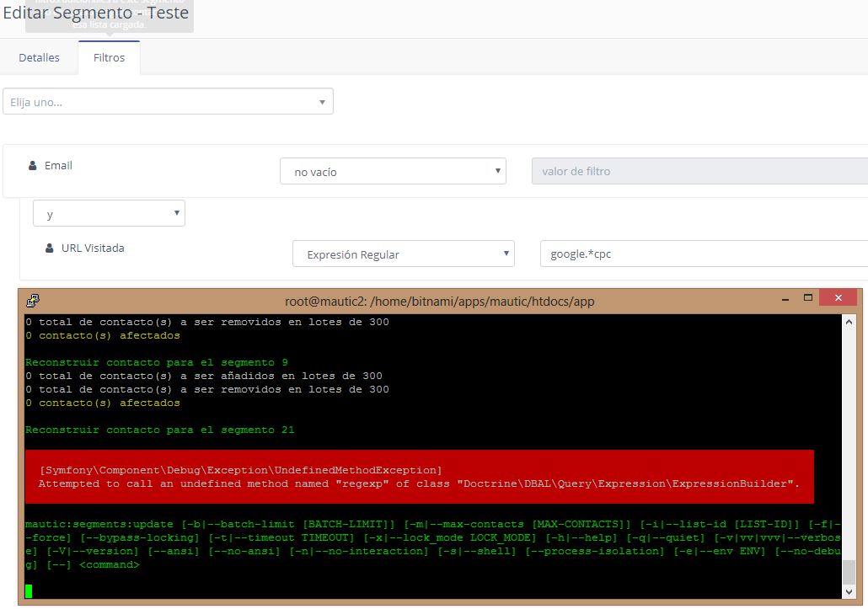The image size is (868, 609).
Task: Click the 'Esa lista cargada' tooltip
Action: (108, 25)
